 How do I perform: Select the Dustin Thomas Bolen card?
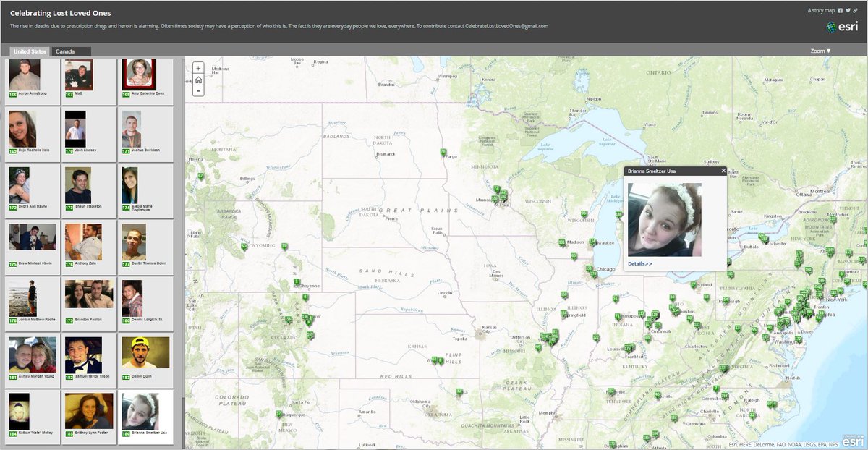point(146,247)
